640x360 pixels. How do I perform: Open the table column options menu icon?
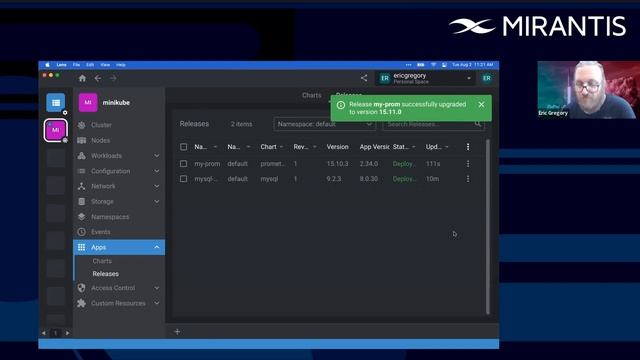(468, 147)
